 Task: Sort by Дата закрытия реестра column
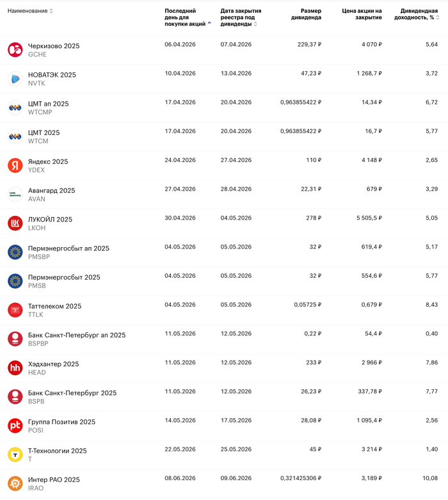pyautogui.click(x=240, y=17)
